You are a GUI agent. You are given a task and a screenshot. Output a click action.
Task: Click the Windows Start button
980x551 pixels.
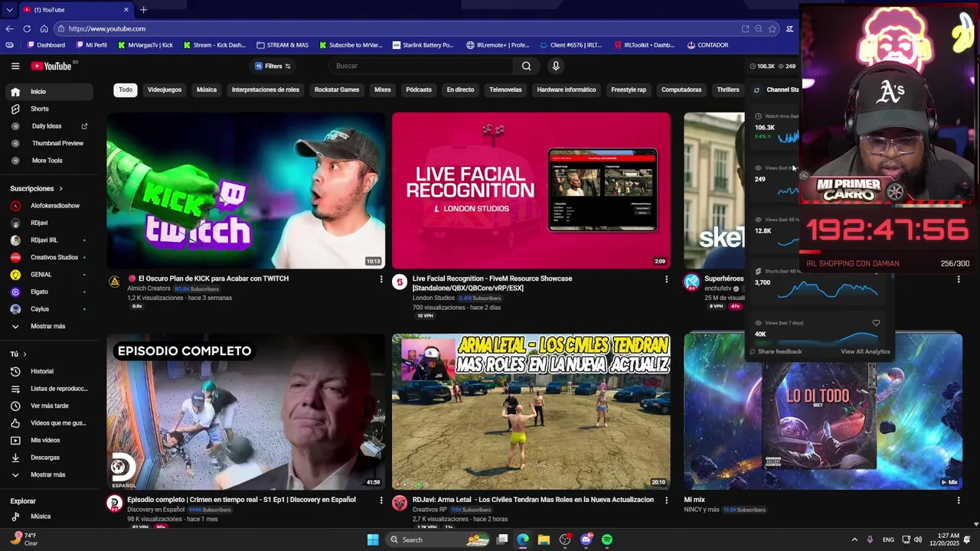click(373, 540)
